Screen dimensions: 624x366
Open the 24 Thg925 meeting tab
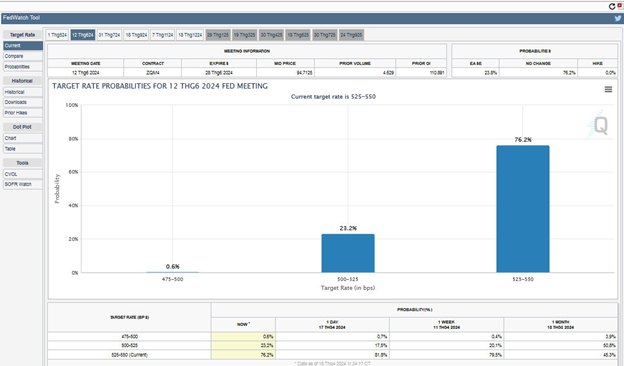point(351,35)
